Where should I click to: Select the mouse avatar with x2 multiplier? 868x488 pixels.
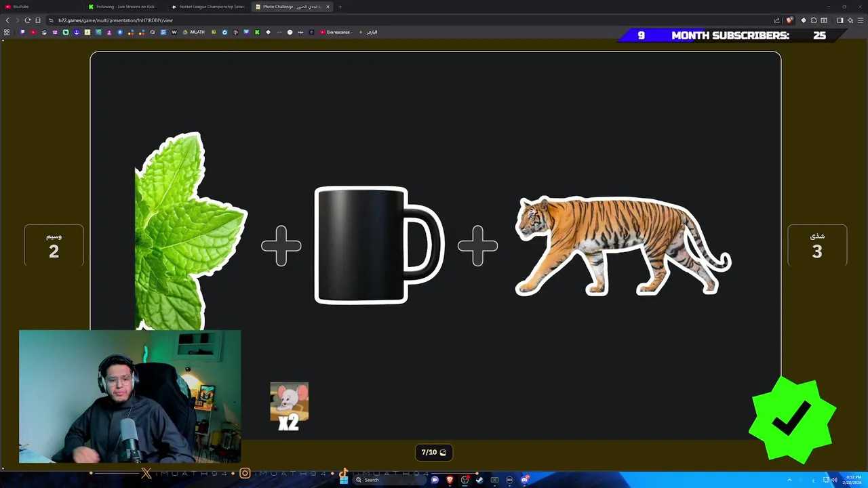(289, 406)
